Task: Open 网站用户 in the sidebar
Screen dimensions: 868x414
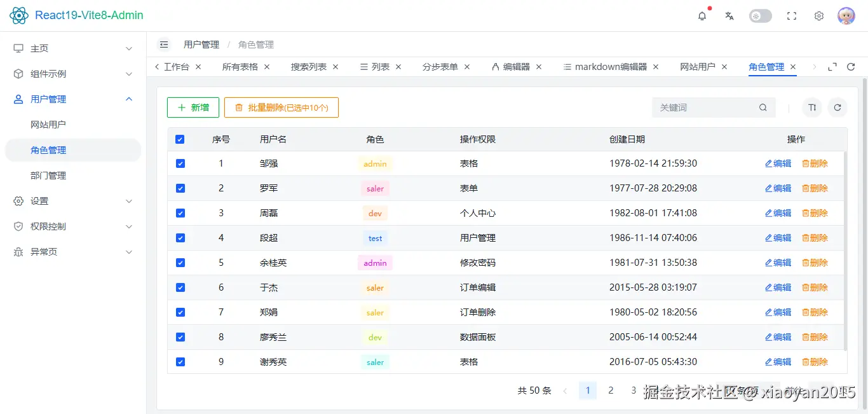Action: pyautogui.click(x=73, y=125)
